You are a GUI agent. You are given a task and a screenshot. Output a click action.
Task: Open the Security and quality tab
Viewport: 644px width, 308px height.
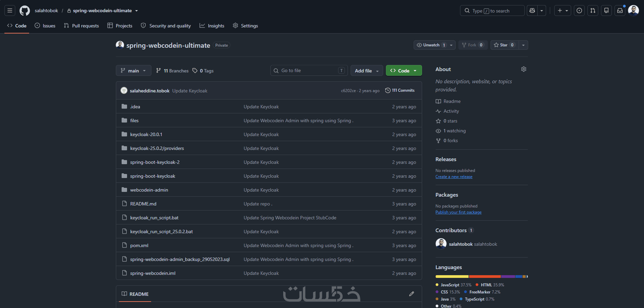pyautogui.click(x=166, y=26)
